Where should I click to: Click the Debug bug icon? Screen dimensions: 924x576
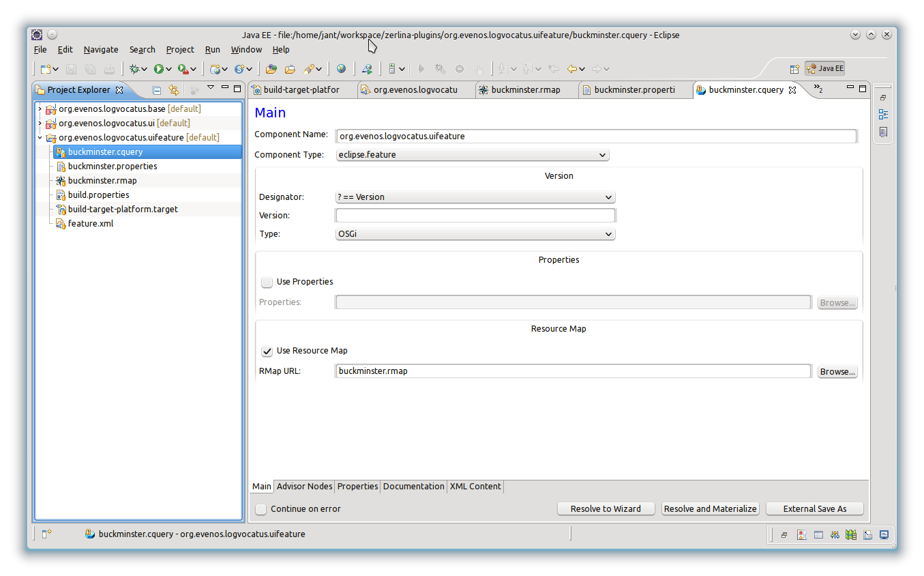[x=135, y=69]
